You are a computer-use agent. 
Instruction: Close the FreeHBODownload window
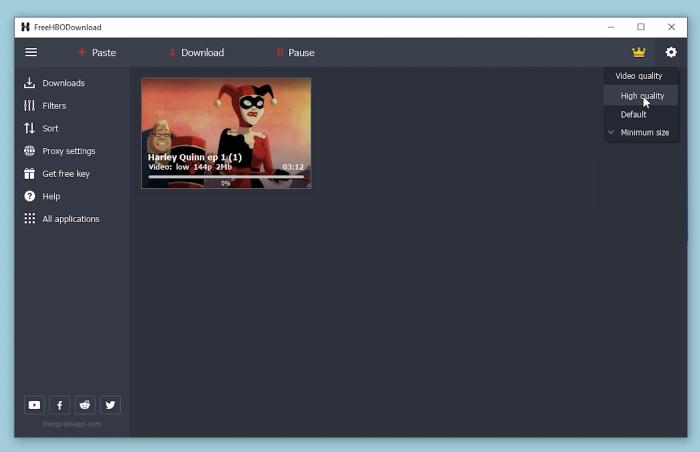point(671,27)
